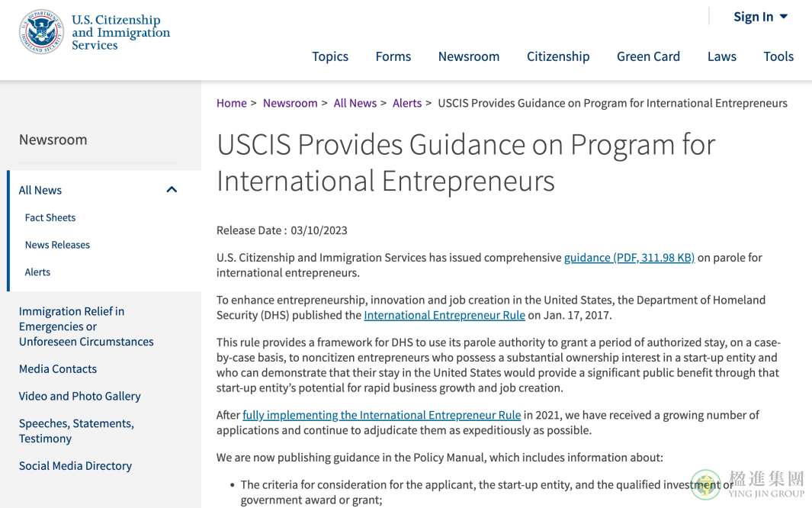Open fully implementing the International Entrepreneur Rule link
812x508 pixels.
(382, 415)
